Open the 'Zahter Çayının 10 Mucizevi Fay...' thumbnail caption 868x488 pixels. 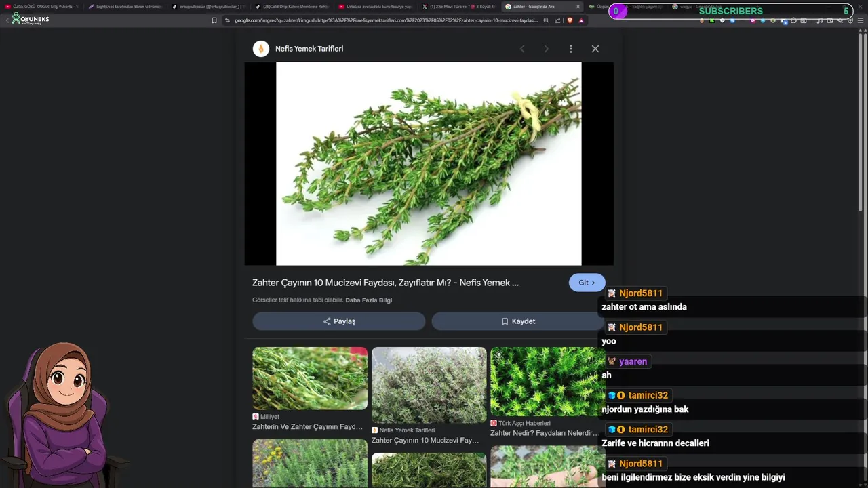pyautogui.click(x=425, y=441)
